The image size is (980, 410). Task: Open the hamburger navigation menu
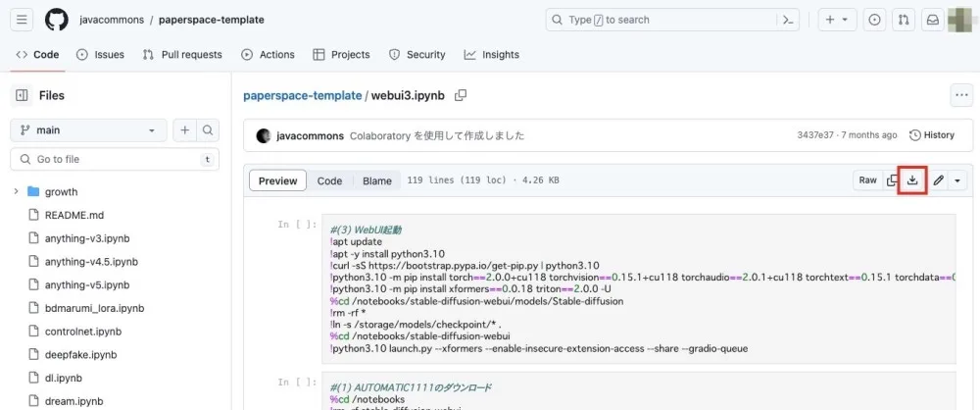pyautogui.click(x=22, y=20)
